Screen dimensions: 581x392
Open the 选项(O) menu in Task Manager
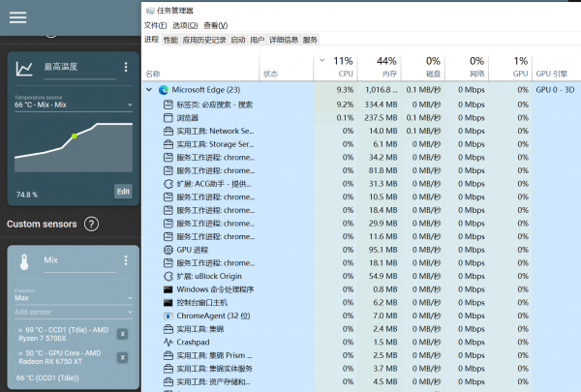tap(185, 25)
